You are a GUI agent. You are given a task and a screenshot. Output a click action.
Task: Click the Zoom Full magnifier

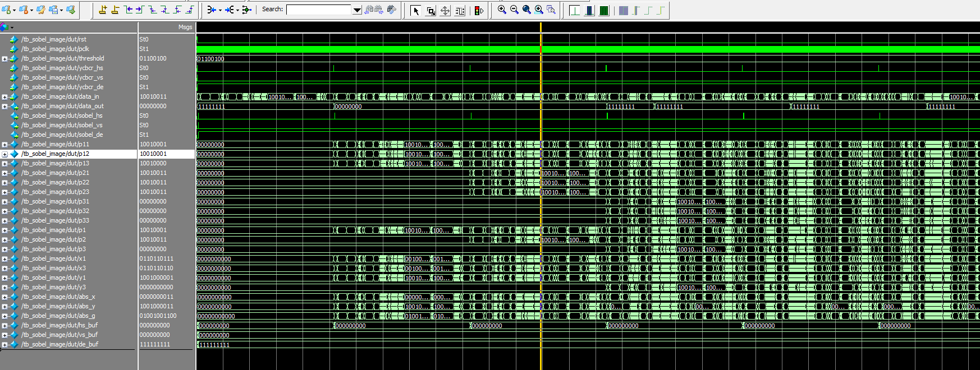[526, 10]
